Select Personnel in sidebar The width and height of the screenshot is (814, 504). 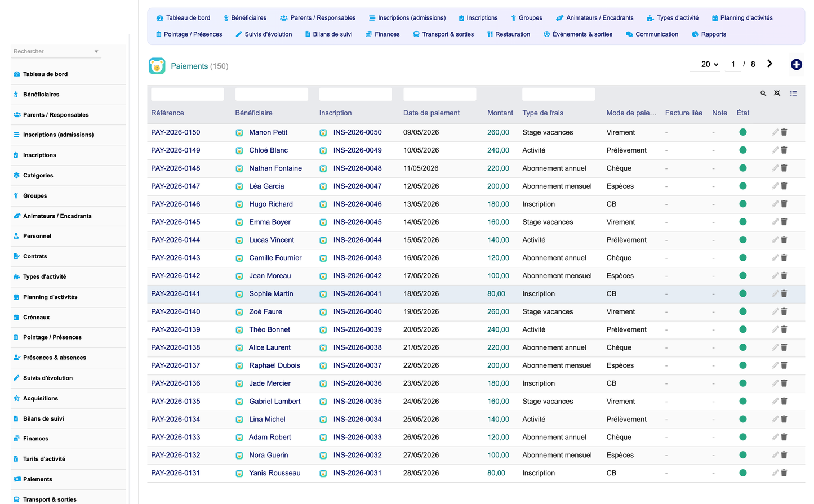coord(37,236)
